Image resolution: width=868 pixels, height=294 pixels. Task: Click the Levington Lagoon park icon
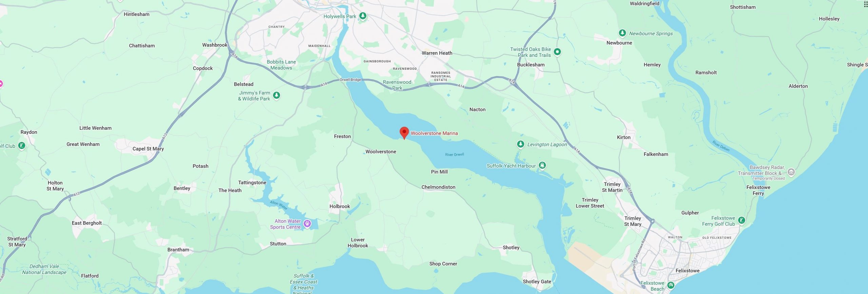pyautogui.click(x=520, y=144)
